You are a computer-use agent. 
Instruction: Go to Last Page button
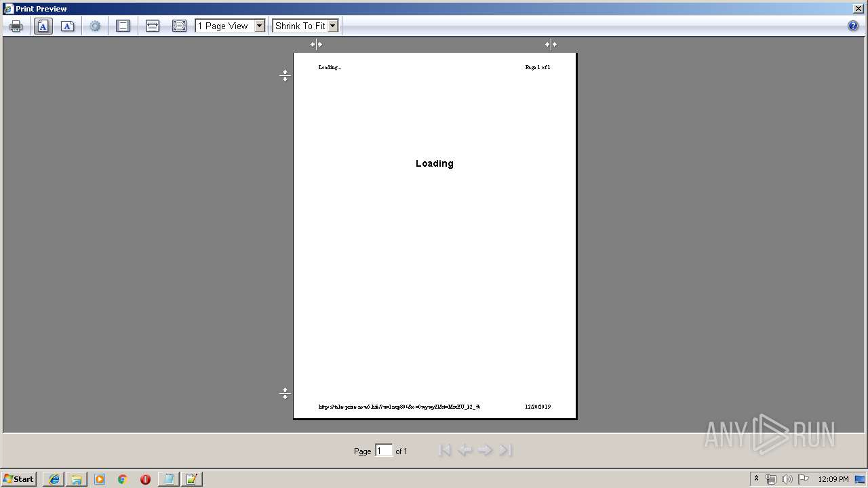click(x=505, y=450)
